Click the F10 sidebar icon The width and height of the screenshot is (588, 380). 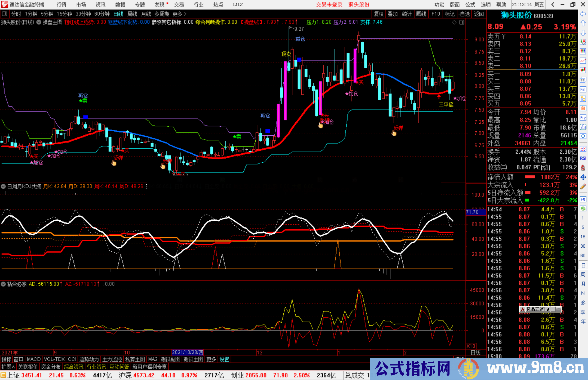click(583, 89)
